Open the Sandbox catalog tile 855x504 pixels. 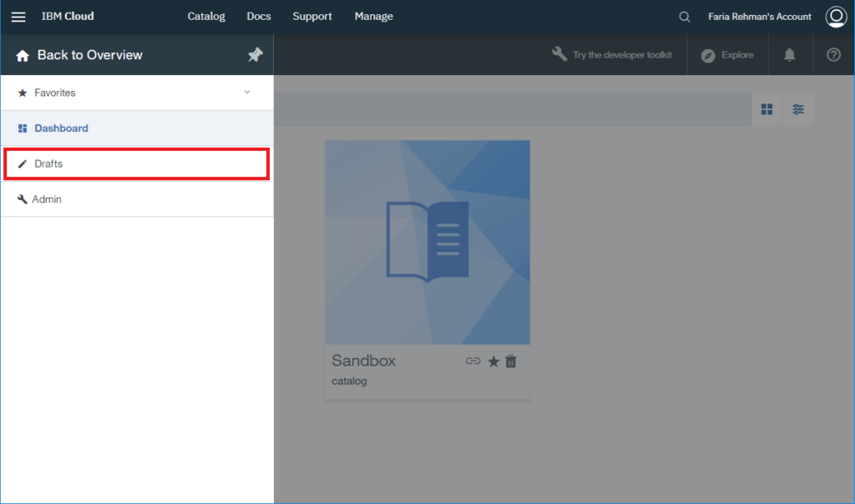pyautogui.click(x=427, y=242)
